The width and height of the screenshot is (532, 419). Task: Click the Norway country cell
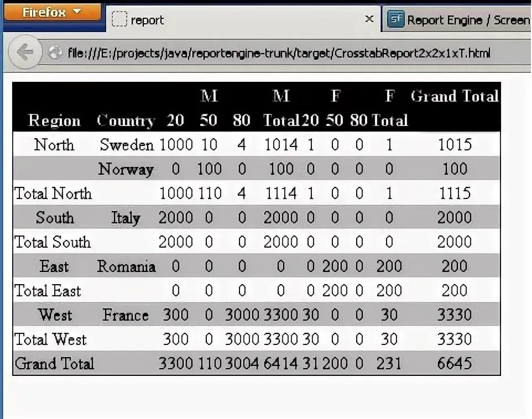(x=126, y=169)
